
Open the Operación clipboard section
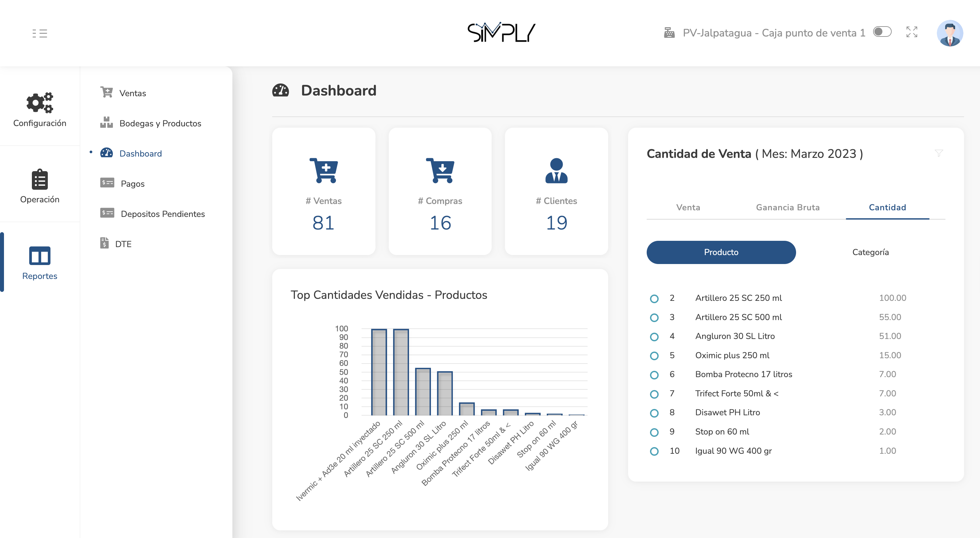[40, 179]
